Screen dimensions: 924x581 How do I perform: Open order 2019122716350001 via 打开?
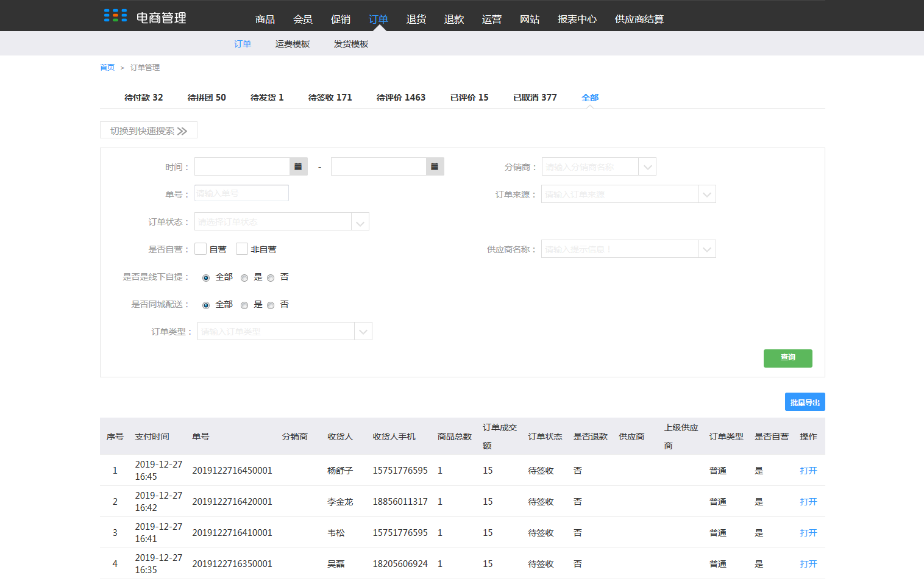click(808, 564)
